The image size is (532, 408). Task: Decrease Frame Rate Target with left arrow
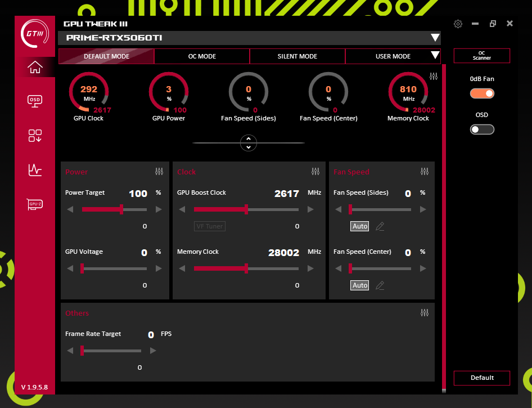(x=70, y=350)
